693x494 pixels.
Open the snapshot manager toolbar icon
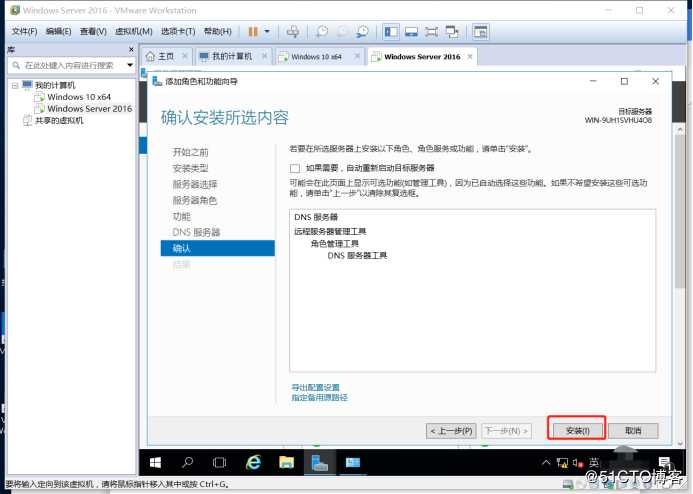362,32
